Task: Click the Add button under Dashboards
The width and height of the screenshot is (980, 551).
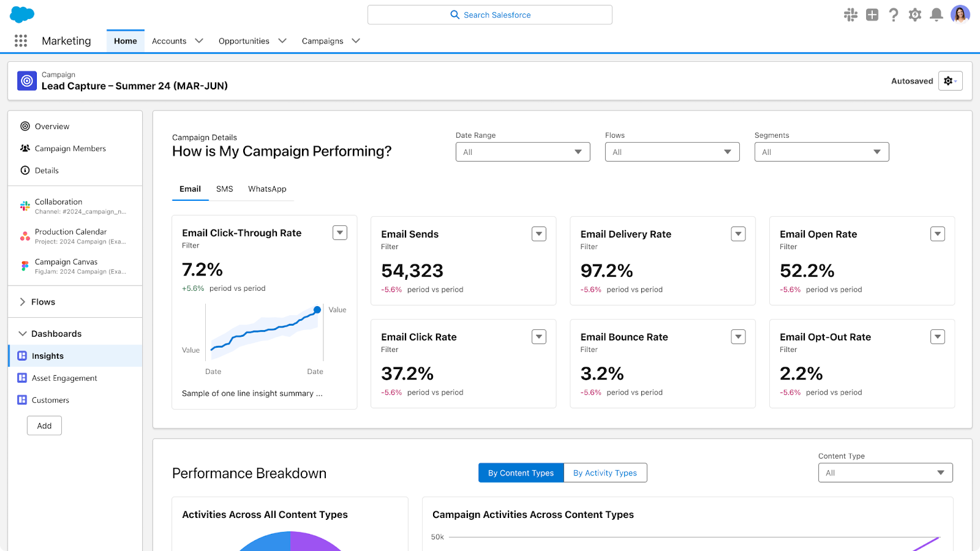Action: pyautogui.click(x=43, y=425)
